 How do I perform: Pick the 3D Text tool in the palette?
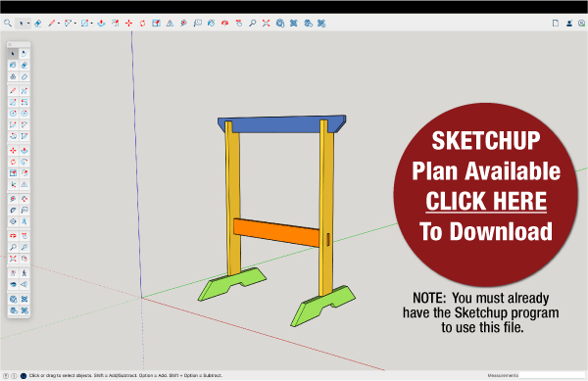tap(24, 221)
